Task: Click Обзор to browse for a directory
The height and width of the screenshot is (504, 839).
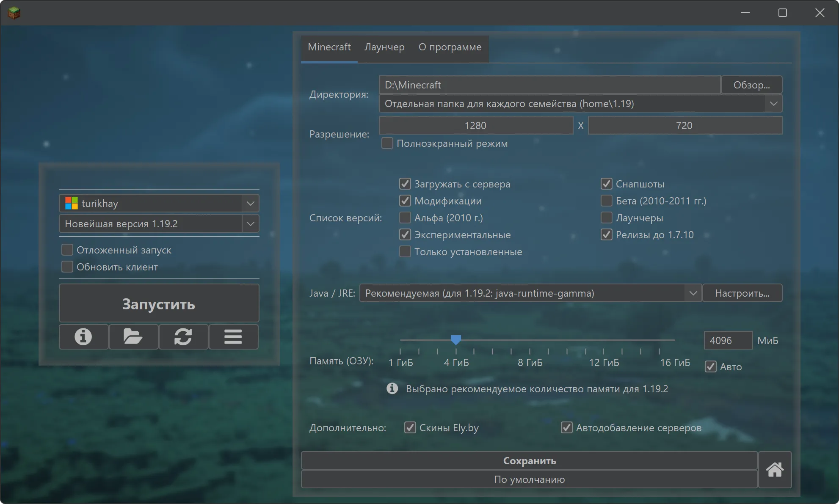Action: (751, 85)
